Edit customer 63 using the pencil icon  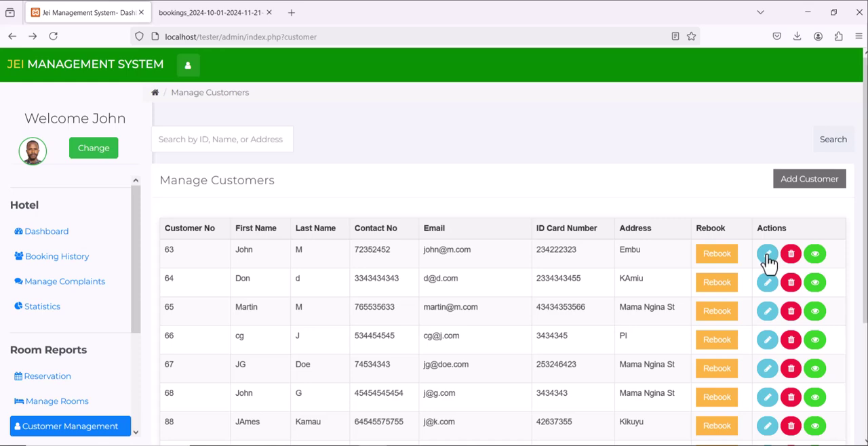click(x=767, y=254)
